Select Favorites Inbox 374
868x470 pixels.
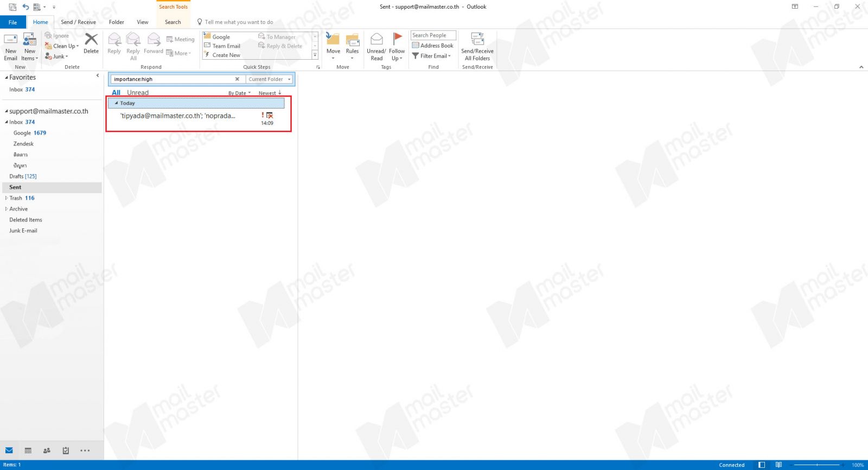coord(22,90)
